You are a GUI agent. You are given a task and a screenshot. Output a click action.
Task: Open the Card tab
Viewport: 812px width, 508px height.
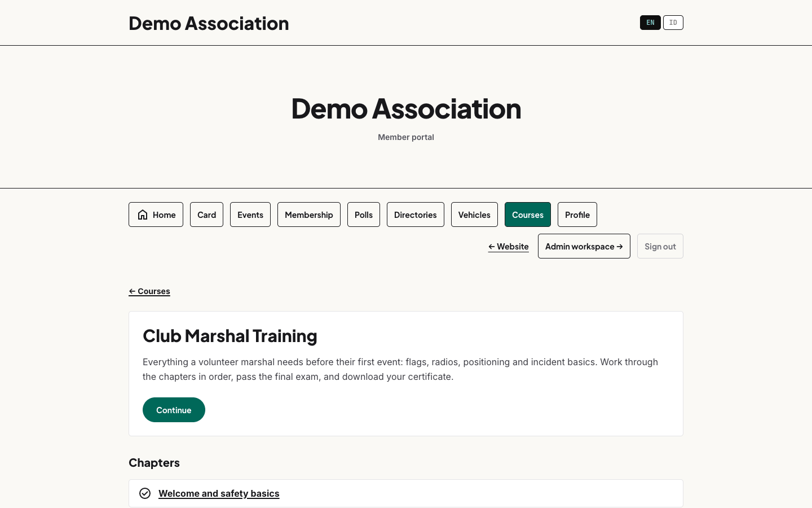pyautogui.click(x=206, y=214)
